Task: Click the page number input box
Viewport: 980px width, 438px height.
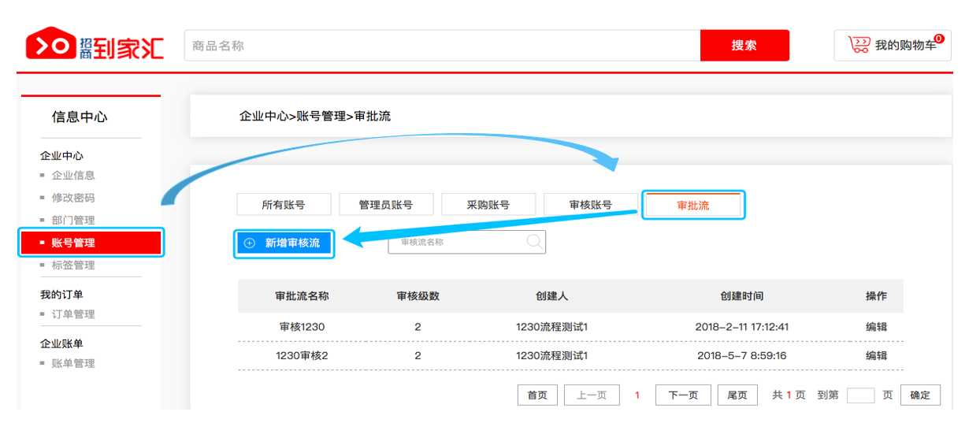Action: point(860,395)
